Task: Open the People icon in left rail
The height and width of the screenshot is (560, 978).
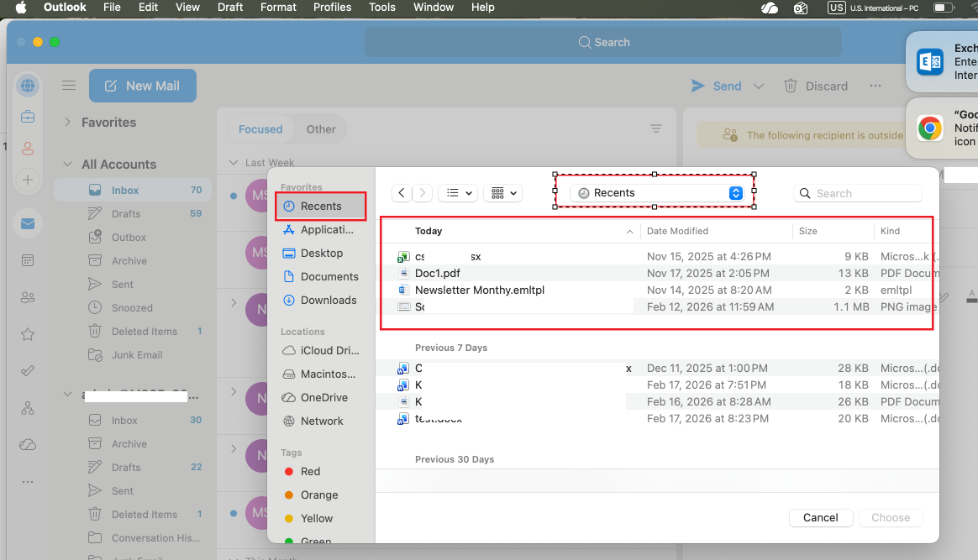Action: pos(28,297)
